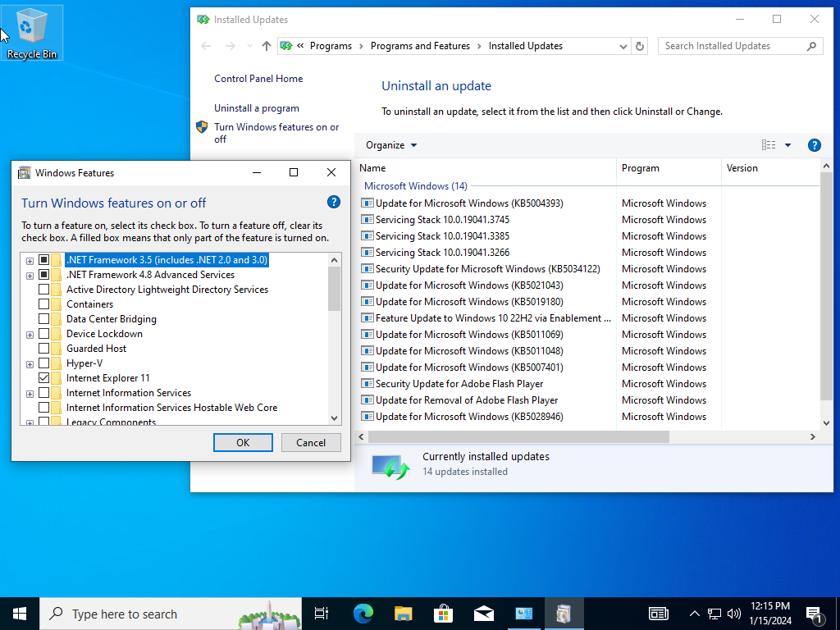Open Control Panel Home link
This screenshot has width=840, height=630.
(258, 79)
